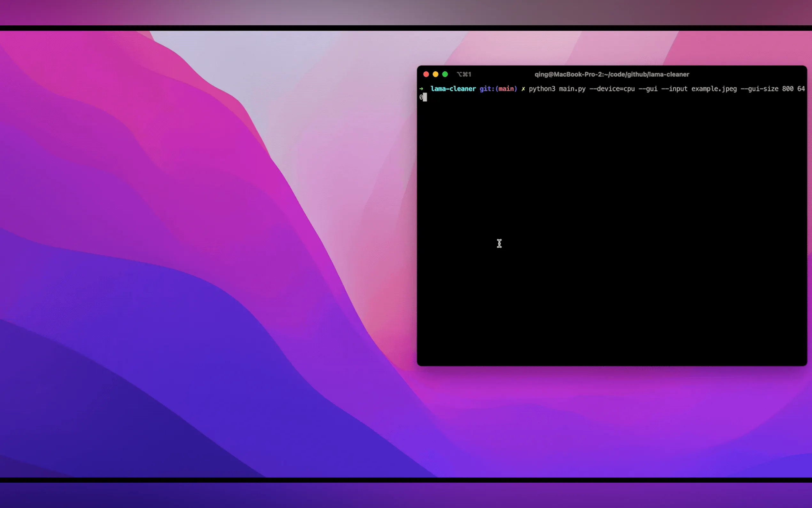Close the lama-cleaner terminal window

pos(426,74)
